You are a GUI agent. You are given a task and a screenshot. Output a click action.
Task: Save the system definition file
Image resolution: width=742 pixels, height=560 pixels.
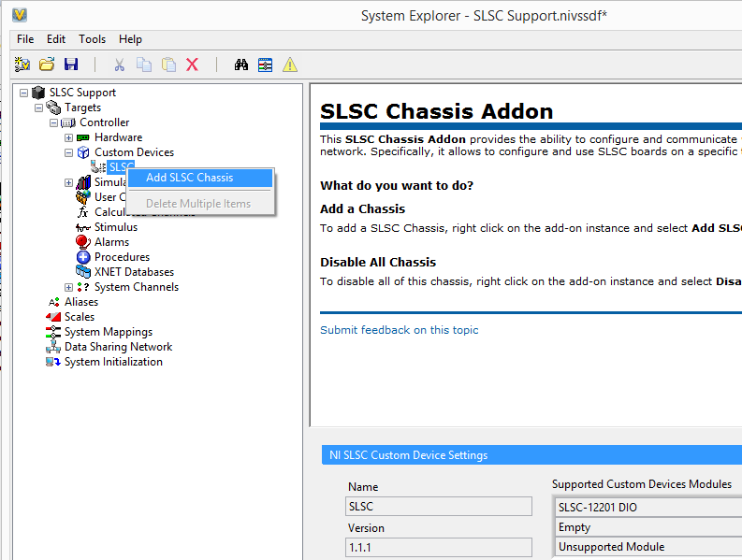pos(71,65)
